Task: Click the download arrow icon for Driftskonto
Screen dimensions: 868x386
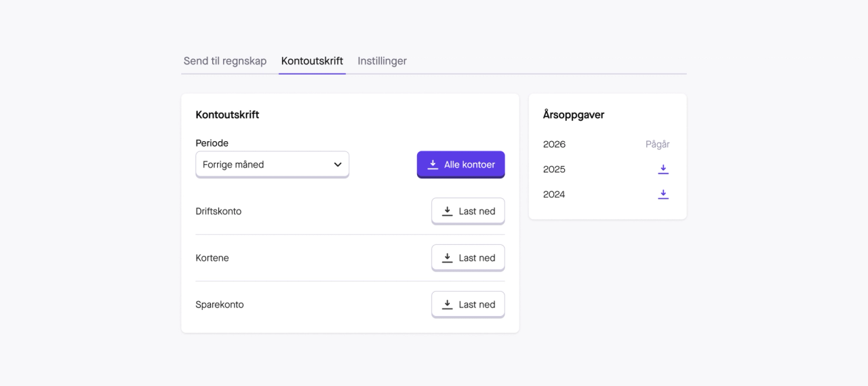Action: [x=447, y=212]
